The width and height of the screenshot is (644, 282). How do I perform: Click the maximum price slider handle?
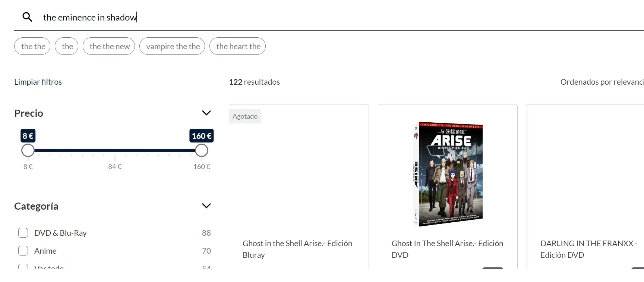202,150
